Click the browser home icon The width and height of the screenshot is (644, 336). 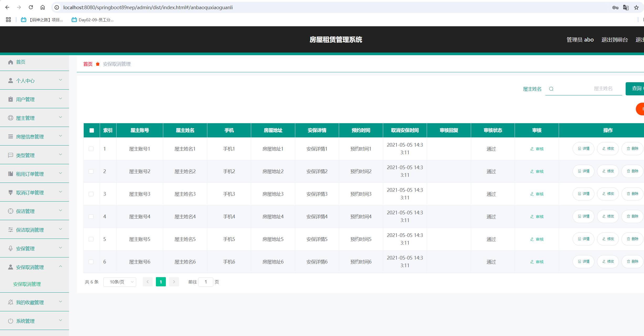(x=43, y=7)
